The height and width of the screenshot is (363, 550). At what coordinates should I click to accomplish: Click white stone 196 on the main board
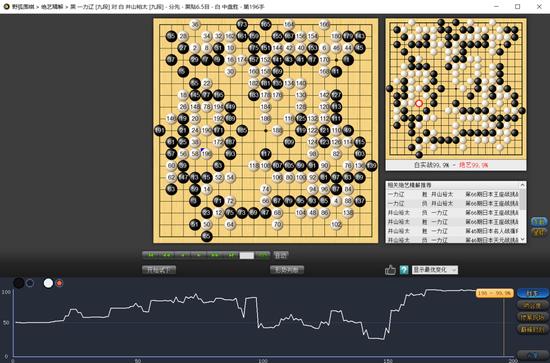click(x=207, y=154)
